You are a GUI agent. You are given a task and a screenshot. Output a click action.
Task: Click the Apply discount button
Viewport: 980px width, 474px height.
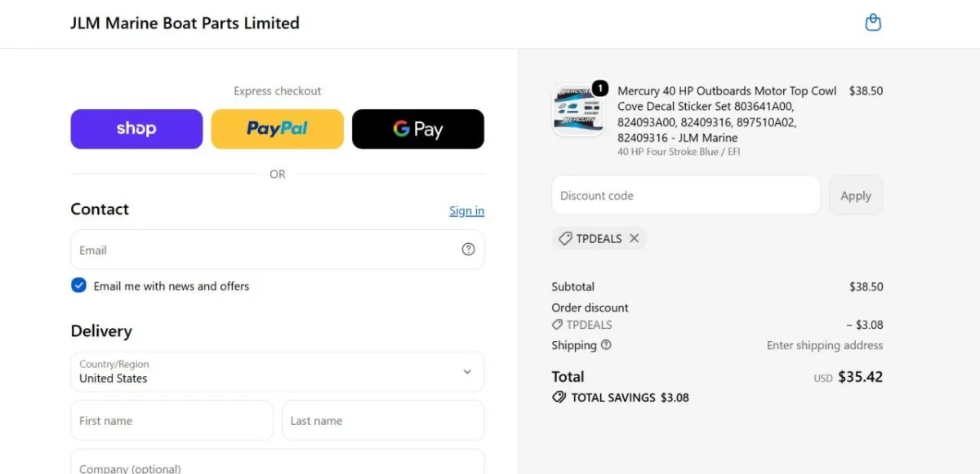point(856,196)
